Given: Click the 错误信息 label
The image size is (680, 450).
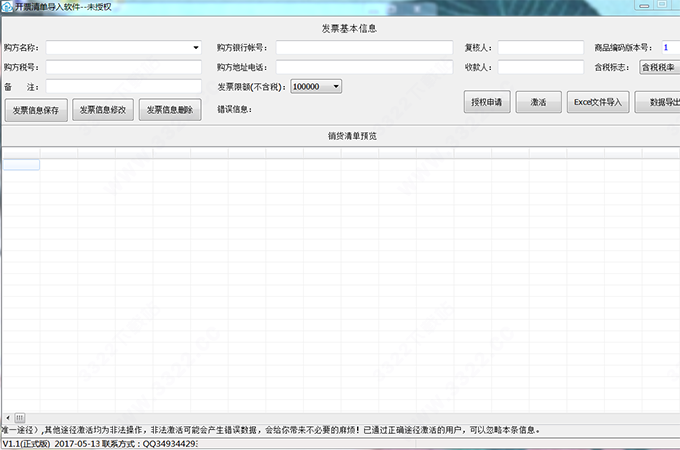Looking at the screenshot, I should (x=235, y=109).
